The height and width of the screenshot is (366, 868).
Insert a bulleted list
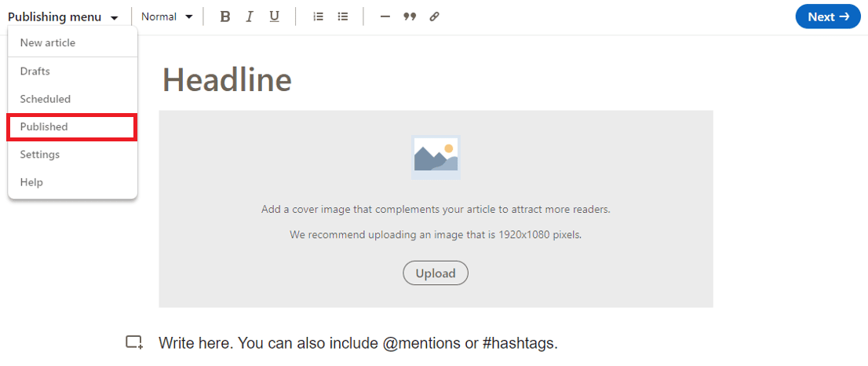click(343, 16)
